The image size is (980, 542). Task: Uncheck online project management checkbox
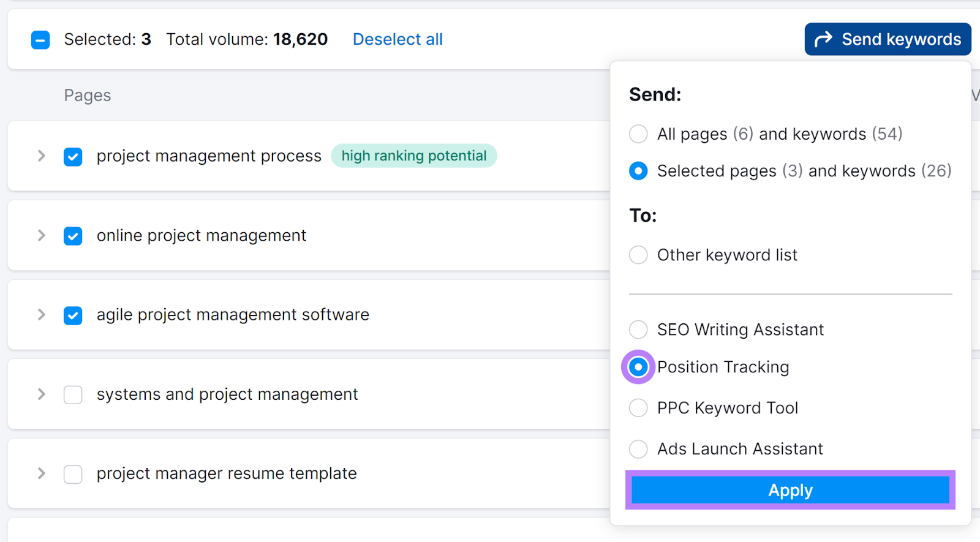73,236
